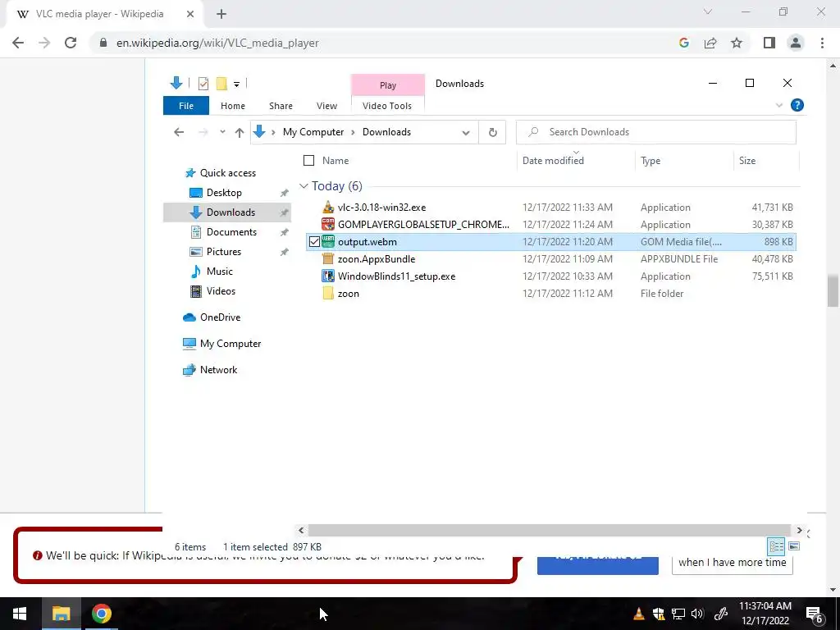Sort files by Type column
This screenshot has height=630, width=840.
tap(651, 160)
